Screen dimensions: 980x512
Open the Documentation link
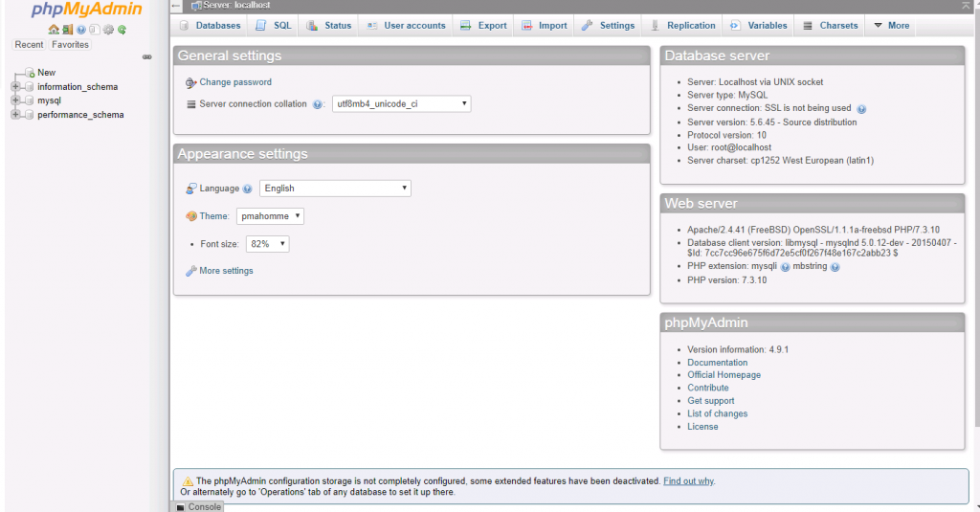pos(718,363)
